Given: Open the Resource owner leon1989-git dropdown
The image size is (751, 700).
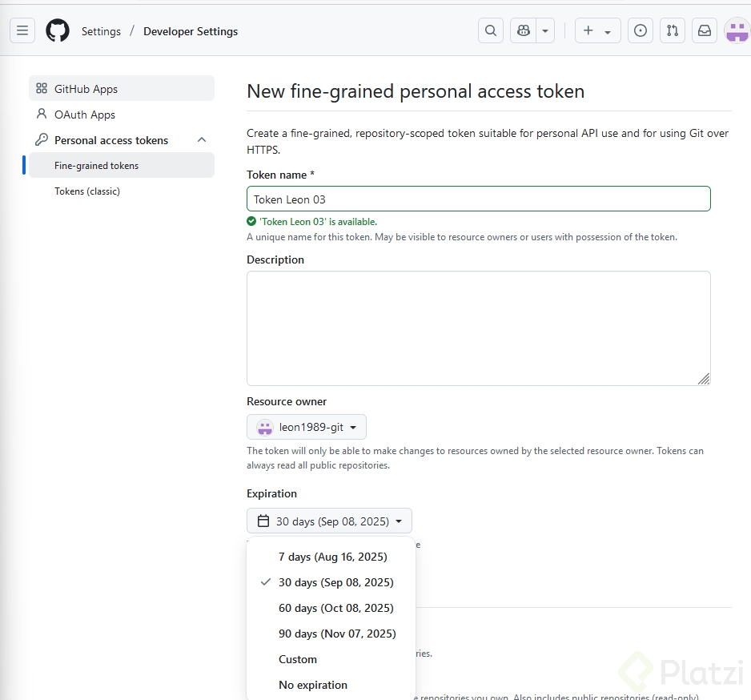Looking at the screenshot, I should click(307, 427).
